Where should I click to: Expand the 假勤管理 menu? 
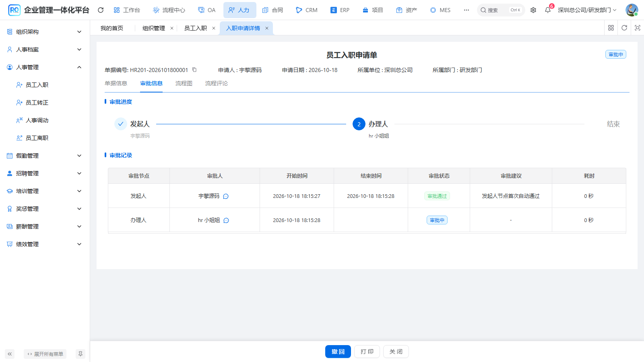45,156
